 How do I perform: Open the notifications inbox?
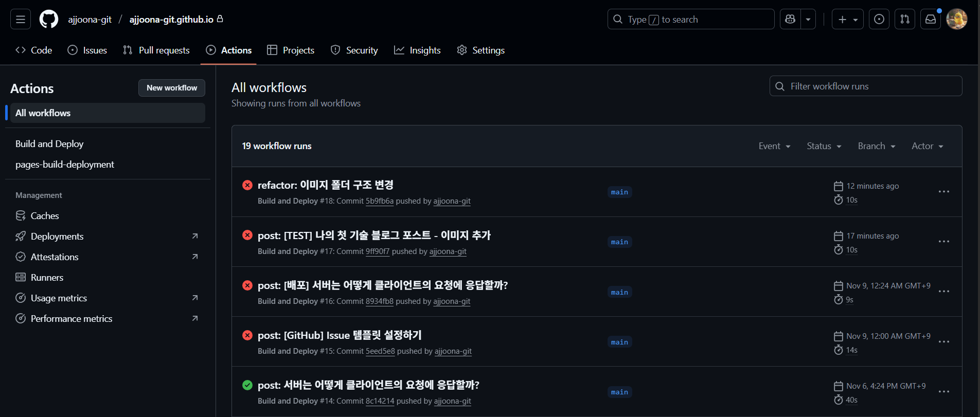[931, 20]
